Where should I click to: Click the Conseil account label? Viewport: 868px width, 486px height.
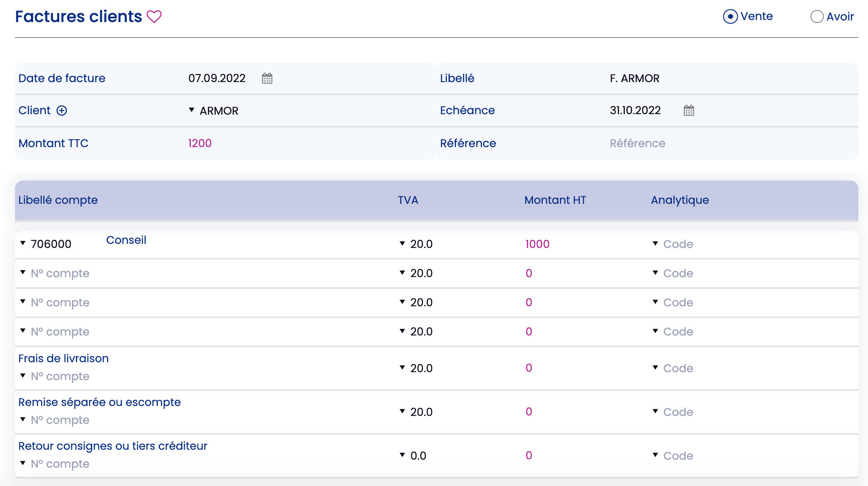(126, 240)
